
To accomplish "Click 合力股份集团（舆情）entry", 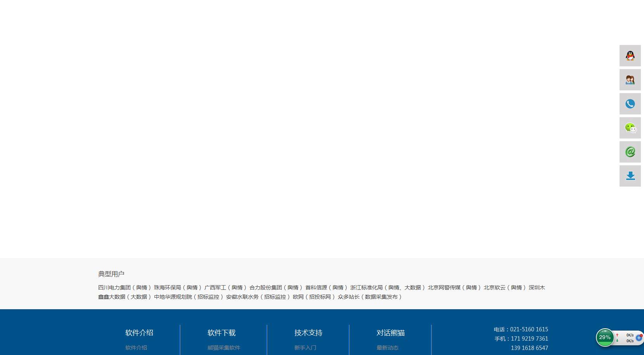I will [276, 287].
